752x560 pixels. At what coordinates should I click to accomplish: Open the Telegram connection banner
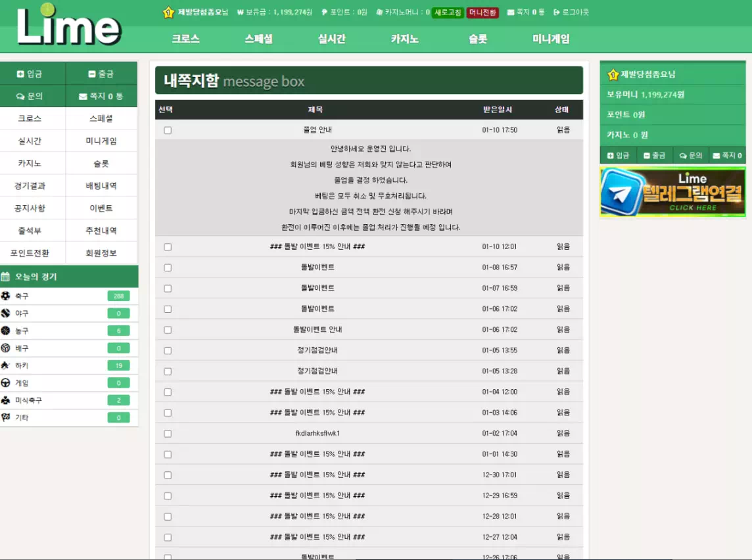pyautogui.click(x=672, y=192)
